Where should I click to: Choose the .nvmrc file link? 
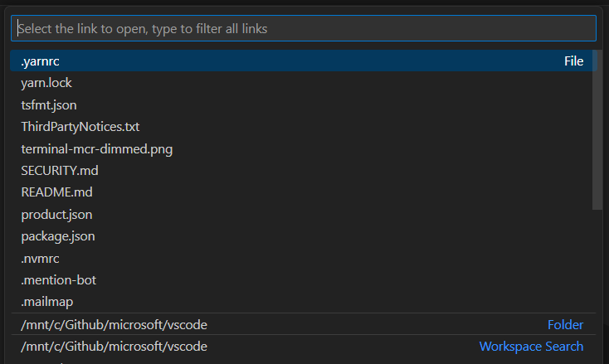tap(40, 258)
